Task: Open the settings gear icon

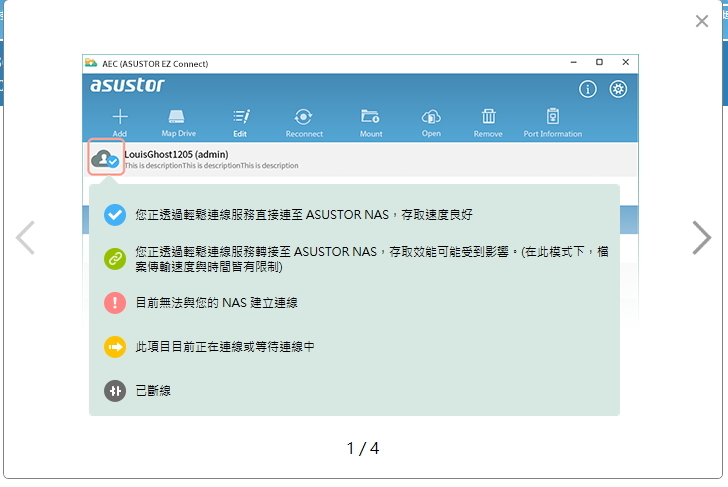Action: [x=618, y=89]
